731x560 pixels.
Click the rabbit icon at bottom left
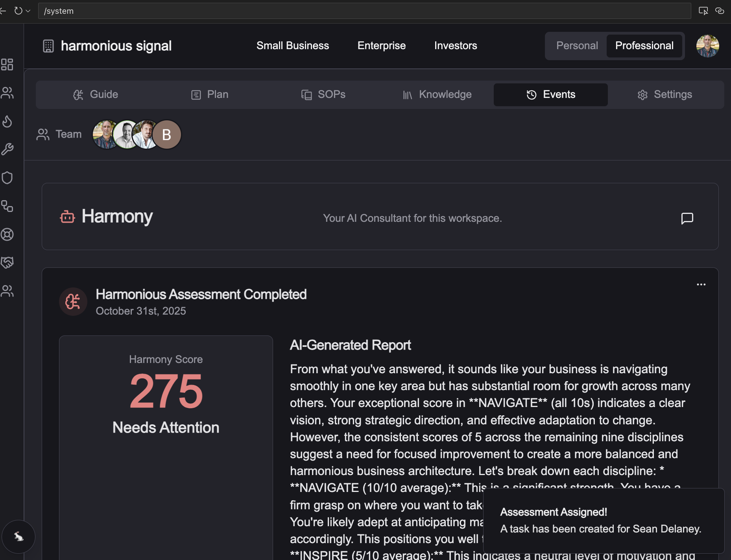coord(18,536)
